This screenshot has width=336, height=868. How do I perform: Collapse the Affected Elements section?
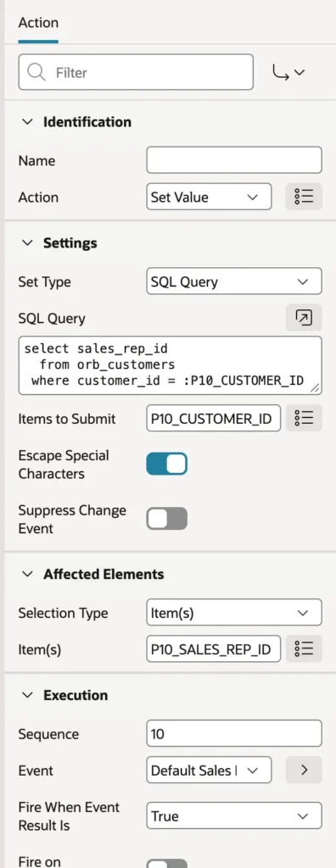point(27,574)
